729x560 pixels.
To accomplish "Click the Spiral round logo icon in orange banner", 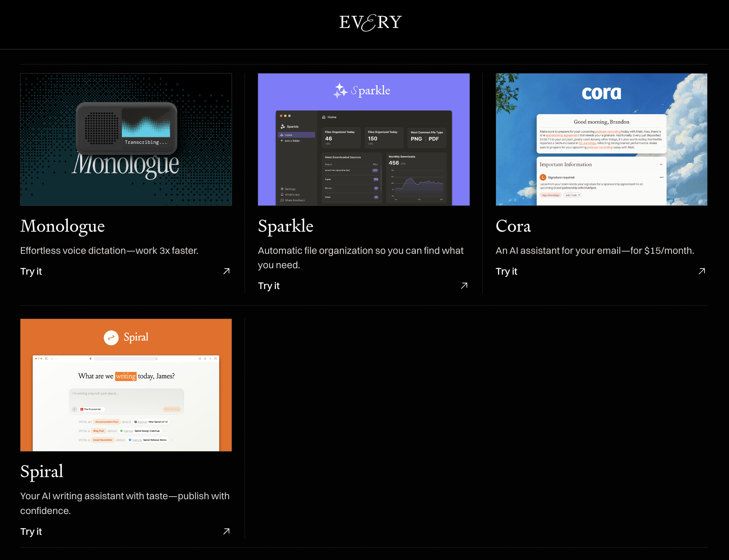I will pos(111,338).
